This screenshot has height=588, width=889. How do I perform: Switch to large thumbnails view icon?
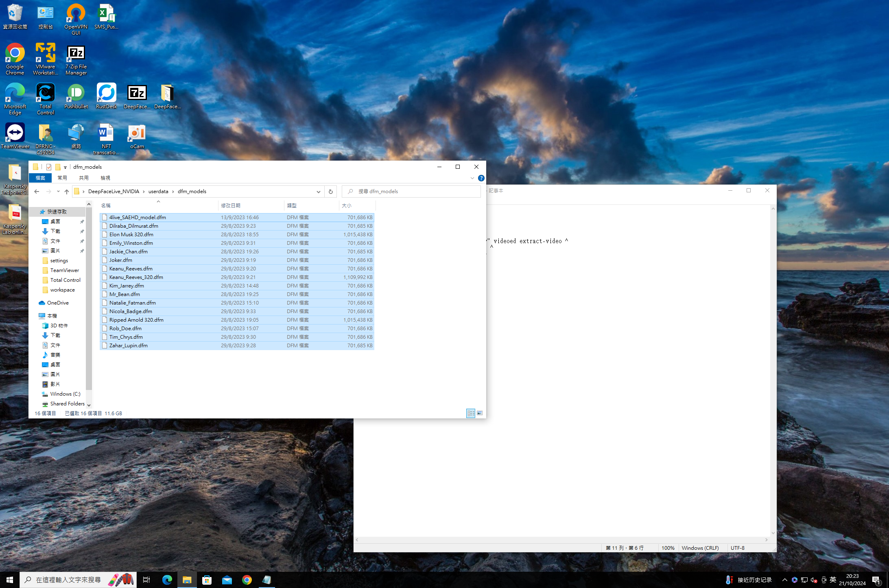480,413
